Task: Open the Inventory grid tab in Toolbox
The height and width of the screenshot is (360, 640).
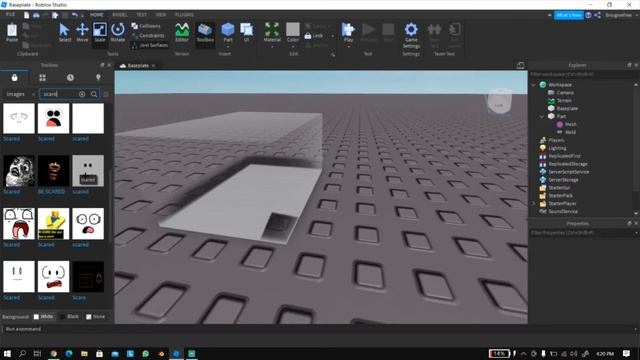Action: 42,78
